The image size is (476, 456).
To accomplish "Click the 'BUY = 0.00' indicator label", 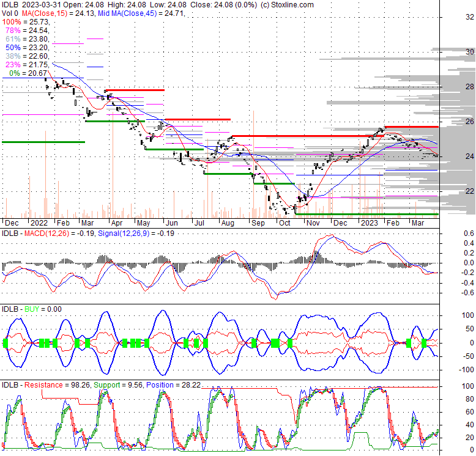I will (43, 309).
